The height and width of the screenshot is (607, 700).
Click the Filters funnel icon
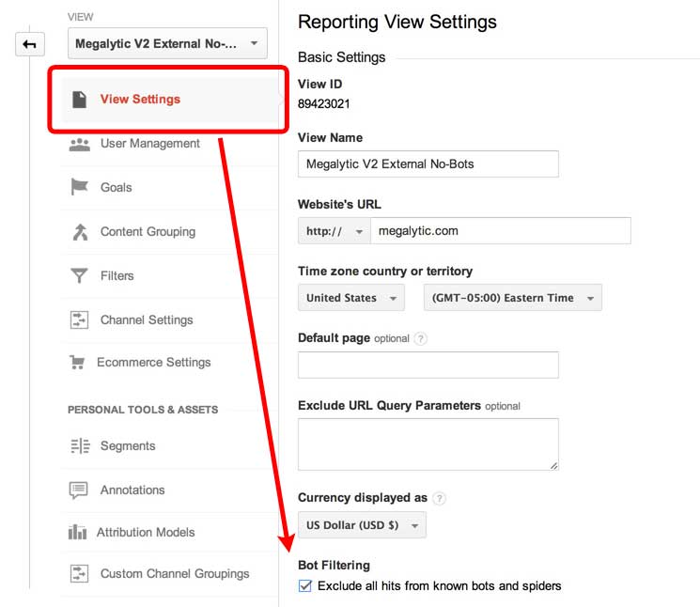pyautogui.click(x=79, y=275)
